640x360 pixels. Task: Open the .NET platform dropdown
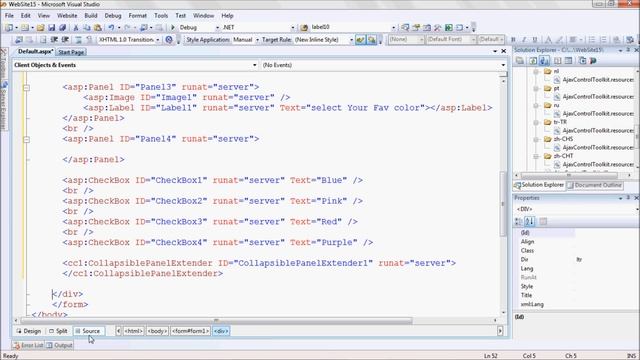click(x=292, y=28)
